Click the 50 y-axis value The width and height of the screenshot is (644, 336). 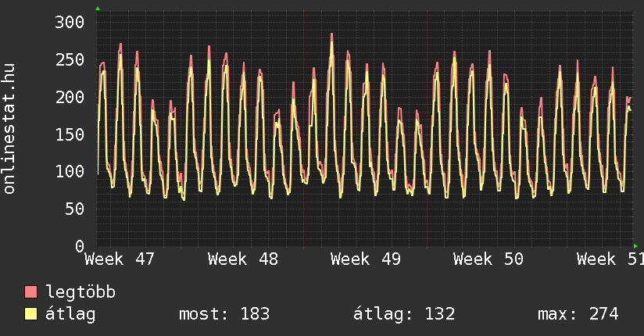pyautogui.click(x=73, y=209)
